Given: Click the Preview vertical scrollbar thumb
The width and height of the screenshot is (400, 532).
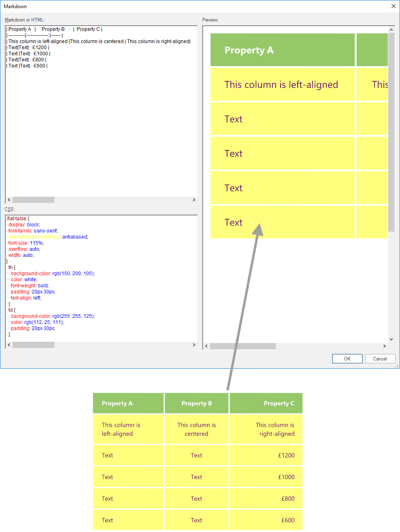Looking at the screenshot, I should point(391,132).
